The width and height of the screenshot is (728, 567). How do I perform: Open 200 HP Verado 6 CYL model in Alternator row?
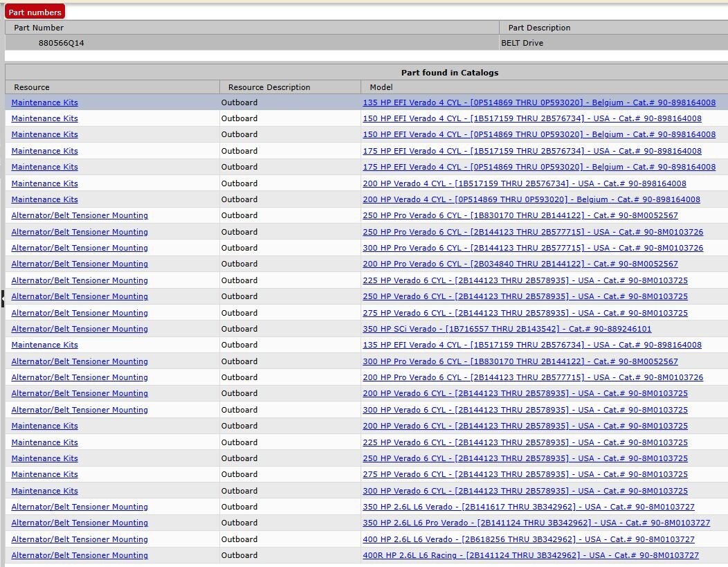coord(525,393)
